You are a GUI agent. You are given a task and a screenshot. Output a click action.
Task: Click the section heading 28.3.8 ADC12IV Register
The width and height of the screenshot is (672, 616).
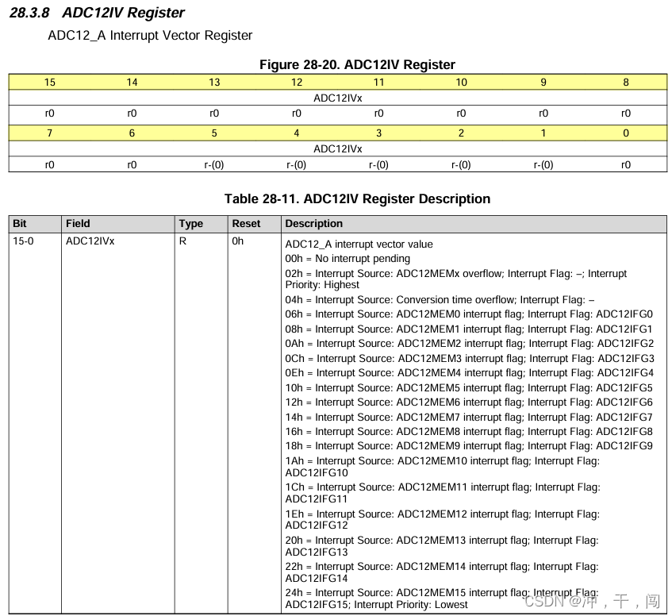(95, 13)
